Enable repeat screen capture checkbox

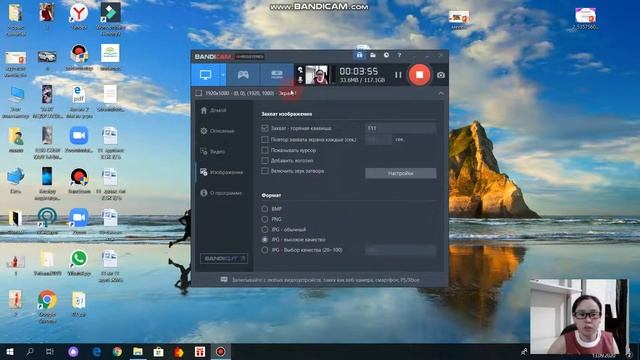pos(265,140)
